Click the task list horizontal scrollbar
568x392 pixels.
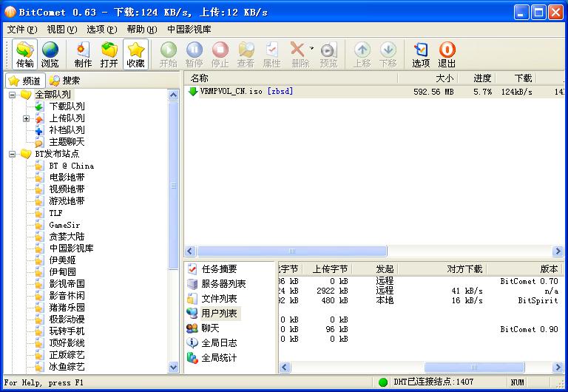pos(291,251)
